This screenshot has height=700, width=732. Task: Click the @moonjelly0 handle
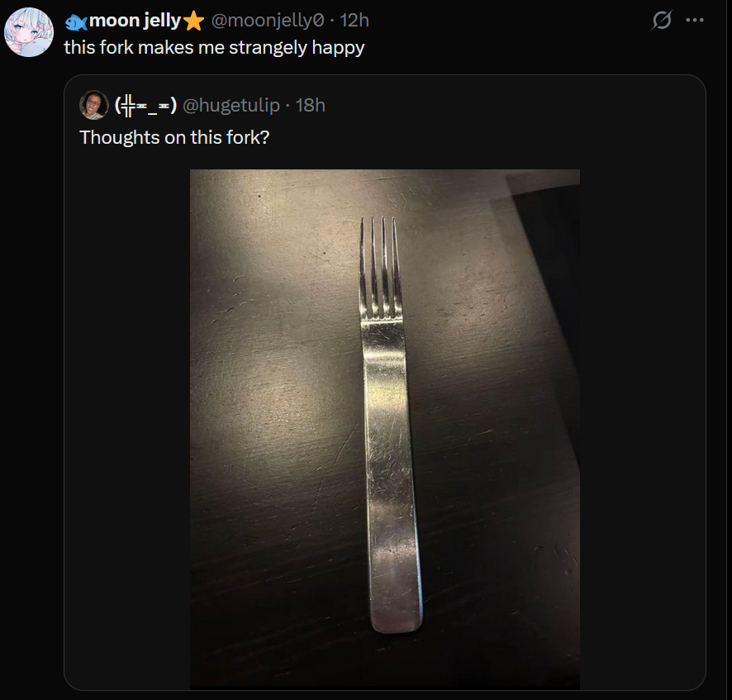[272, 21]
